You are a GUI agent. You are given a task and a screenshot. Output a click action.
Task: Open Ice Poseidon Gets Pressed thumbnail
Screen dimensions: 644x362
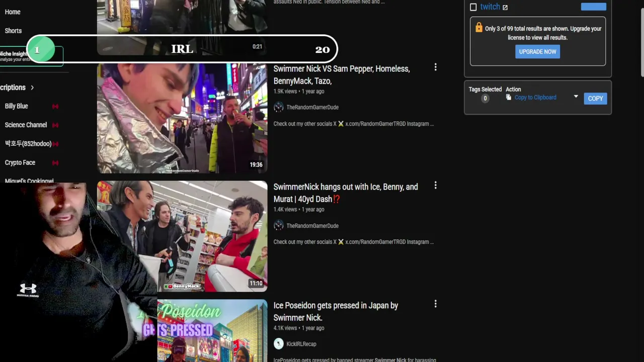(212, 330)
